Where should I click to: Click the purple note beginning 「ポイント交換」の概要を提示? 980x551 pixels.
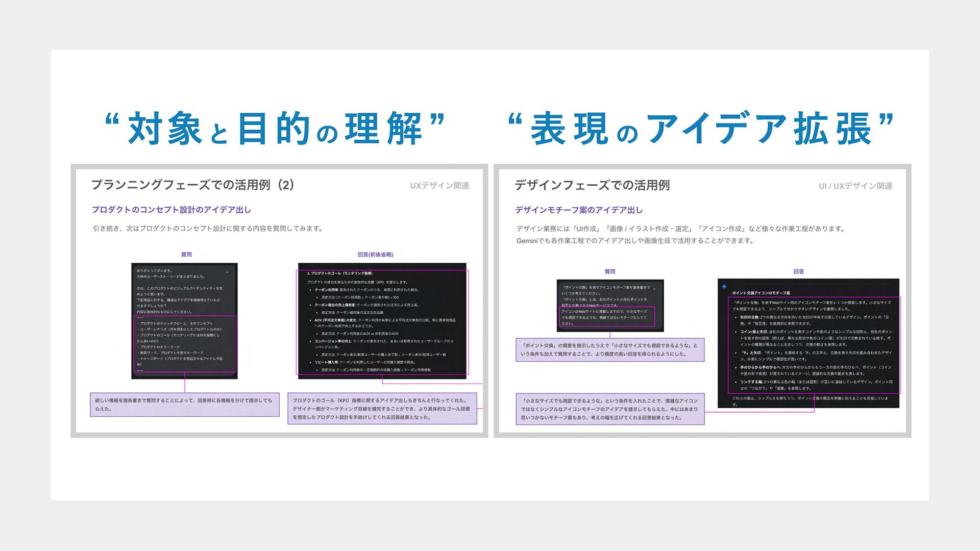(609, 350)
